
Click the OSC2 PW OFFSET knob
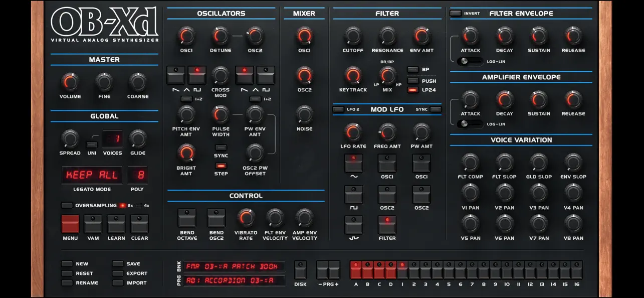(x=255, y=153)
